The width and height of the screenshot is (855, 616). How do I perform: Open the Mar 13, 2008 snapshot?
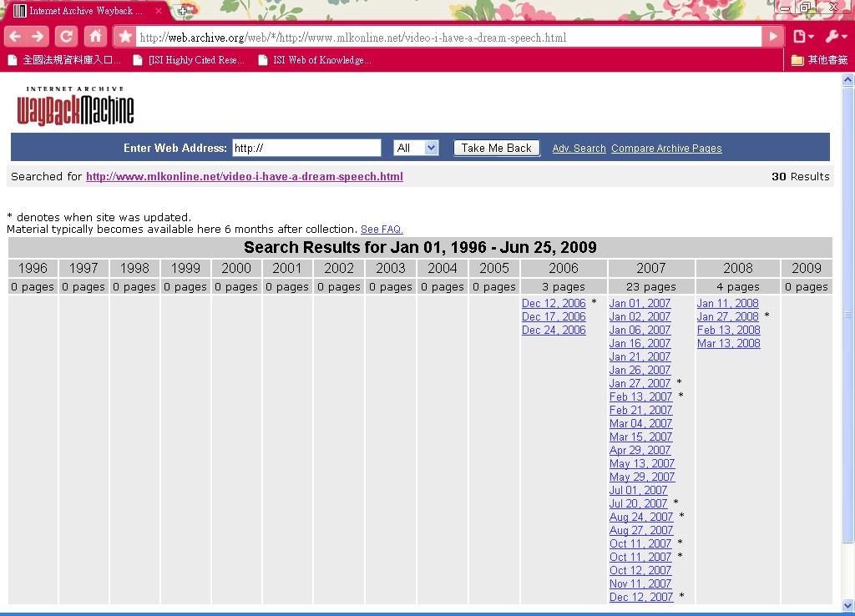click(x=728, y=343)
